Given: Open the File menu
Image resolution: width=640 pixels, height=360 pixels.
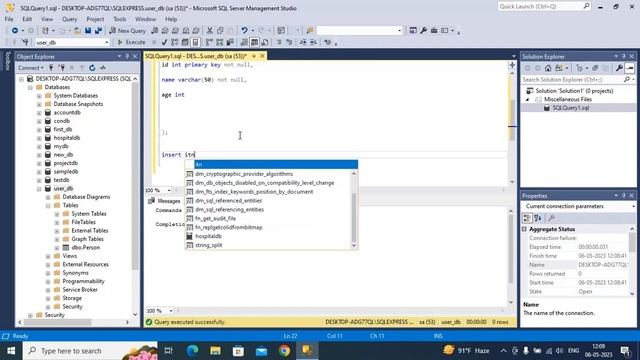Looking at the screenshot, I should [x=9, y=19].
